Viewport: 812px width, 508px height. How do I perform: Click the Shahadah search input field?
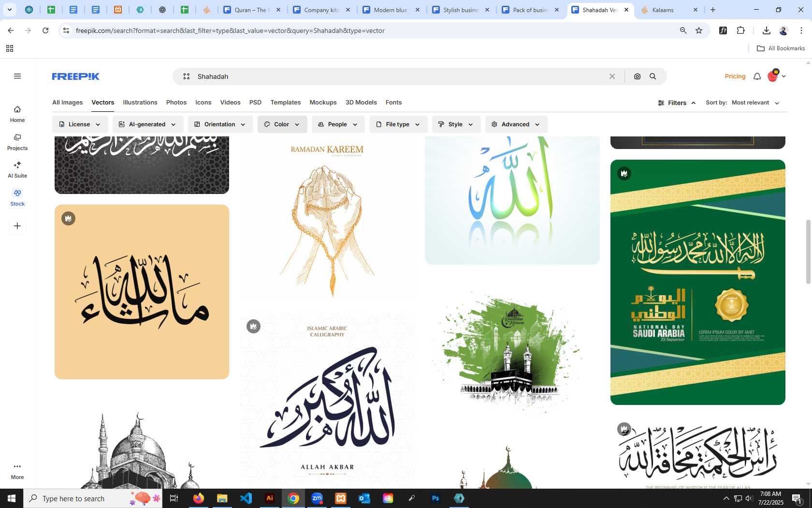pos(399,76)
